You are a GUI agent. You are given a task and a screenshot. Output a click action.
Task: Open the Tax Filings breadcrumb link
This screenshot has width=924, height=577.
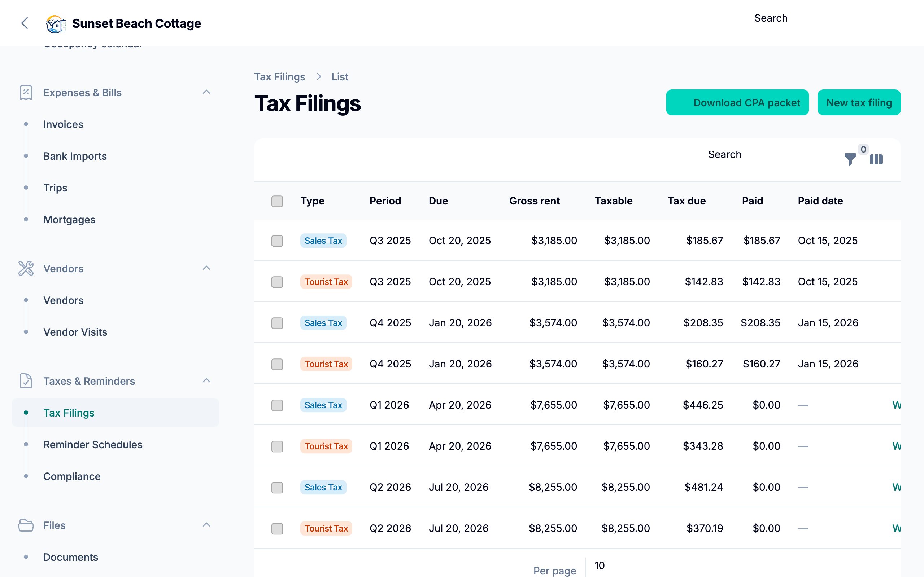pos(280,76)
